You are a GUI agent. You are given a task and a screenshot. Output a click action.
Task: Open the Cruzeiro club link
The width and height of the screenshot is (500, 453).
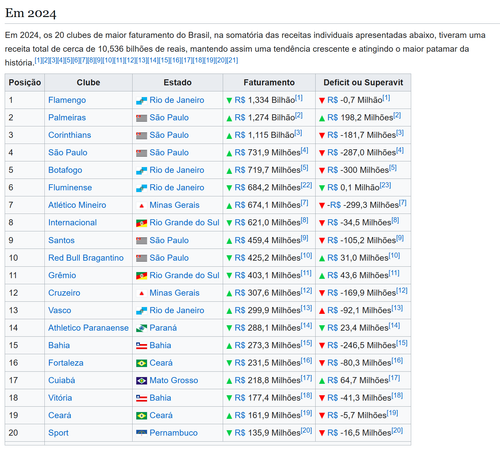tap(64, 293)
